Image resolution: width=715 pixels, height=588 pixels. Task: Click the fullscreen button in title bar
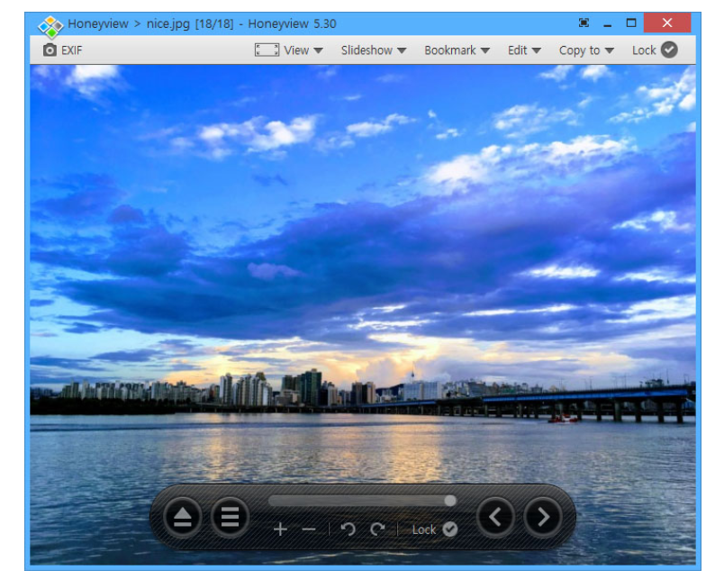click(584, 23)
